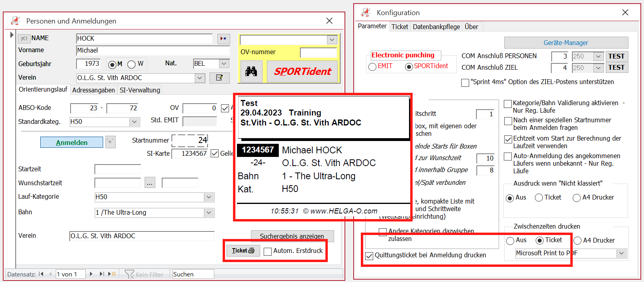Viewport: 644px width, 282px height.
Task: Click the notepad edit button beside Verein combo
Action: pos(219,78)
